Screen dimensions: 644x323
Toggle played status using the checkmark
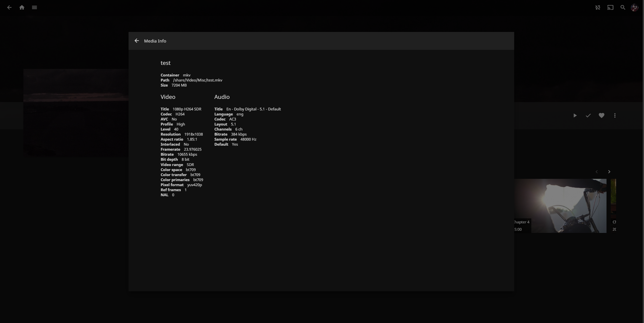588,115
